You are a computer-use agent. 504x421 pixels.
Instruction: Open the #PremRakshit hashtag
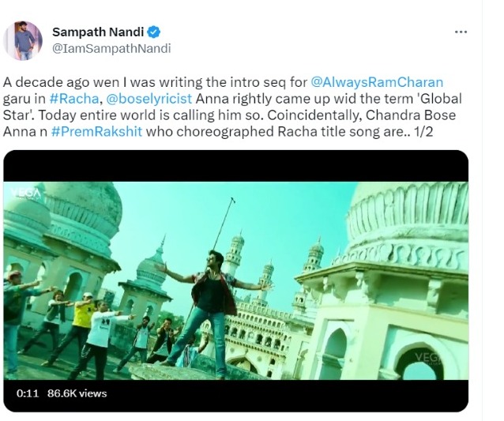click(x=96, y=132)
